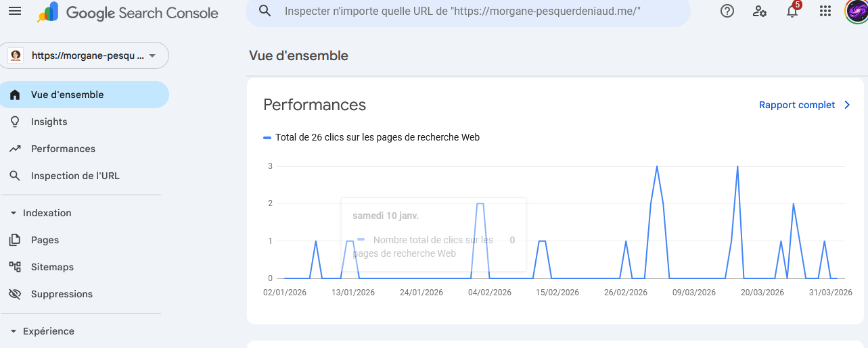
Task: Open the account profile avatar
Action: (856, 11)
